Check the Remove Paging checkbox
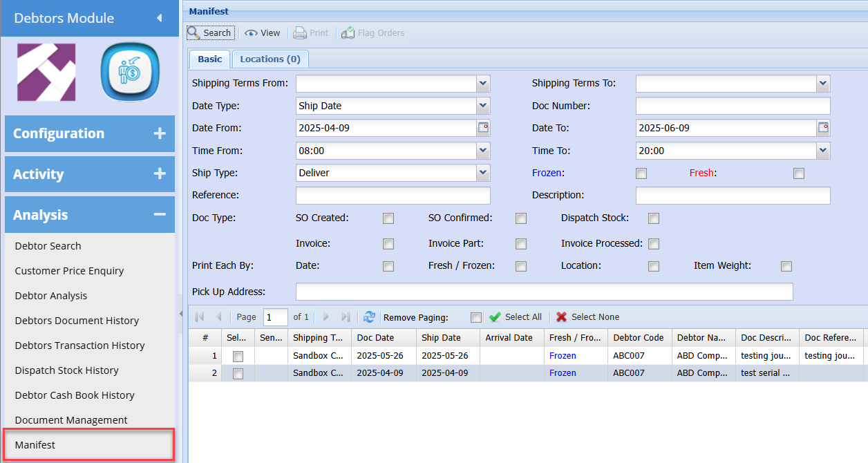 (x=475, y=318)
